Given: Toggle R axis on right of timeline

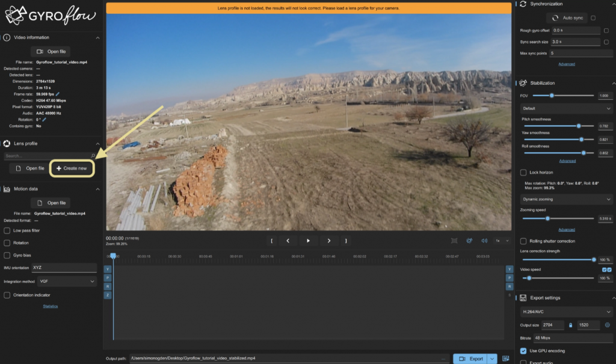Looking at the screenshot, I should click(510, 286).
